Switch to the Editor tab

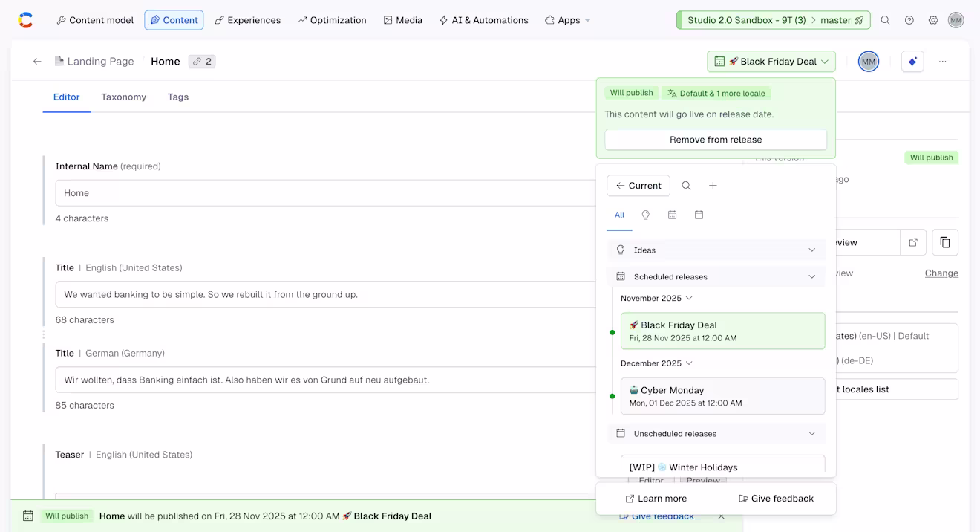pyautogui.click(x=67, y=97)
